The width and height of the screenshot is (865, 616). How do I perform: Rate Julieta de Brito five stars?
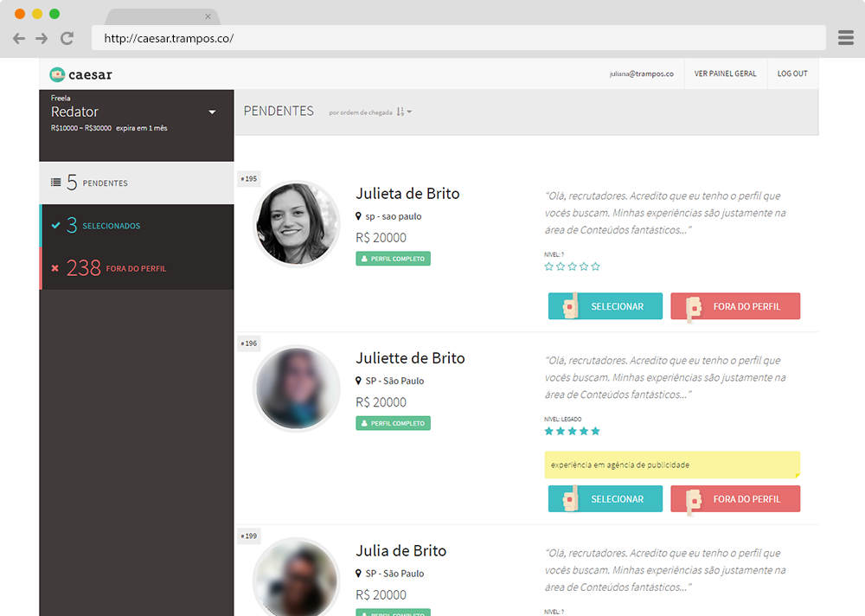(x=595, y=266)
